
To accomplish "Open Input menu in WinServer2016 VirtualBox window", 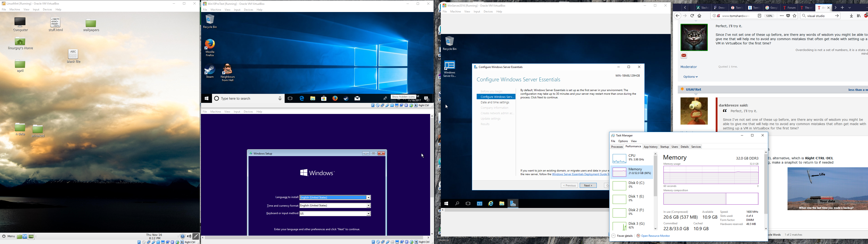I will 477,12.
